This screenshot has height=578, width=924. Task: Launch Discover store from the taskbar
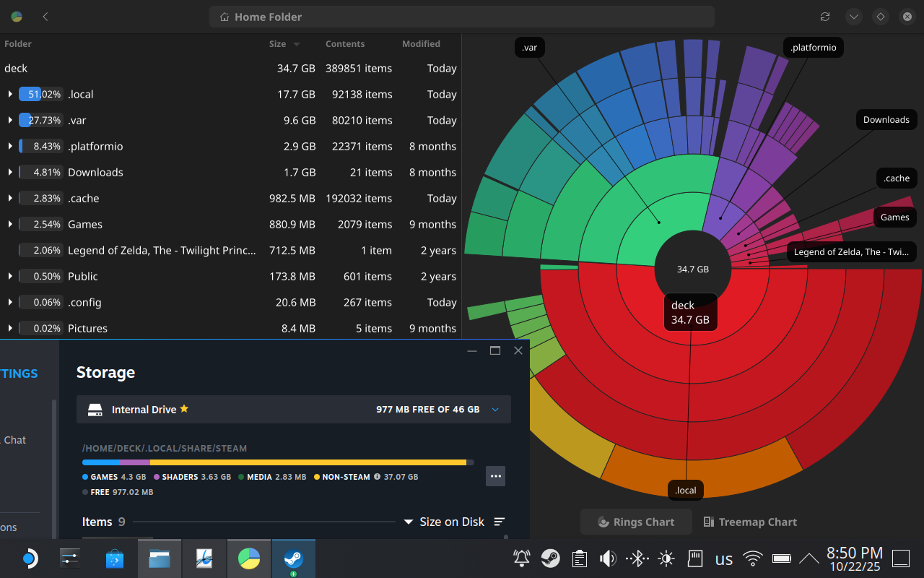click(x=114, y=558)
